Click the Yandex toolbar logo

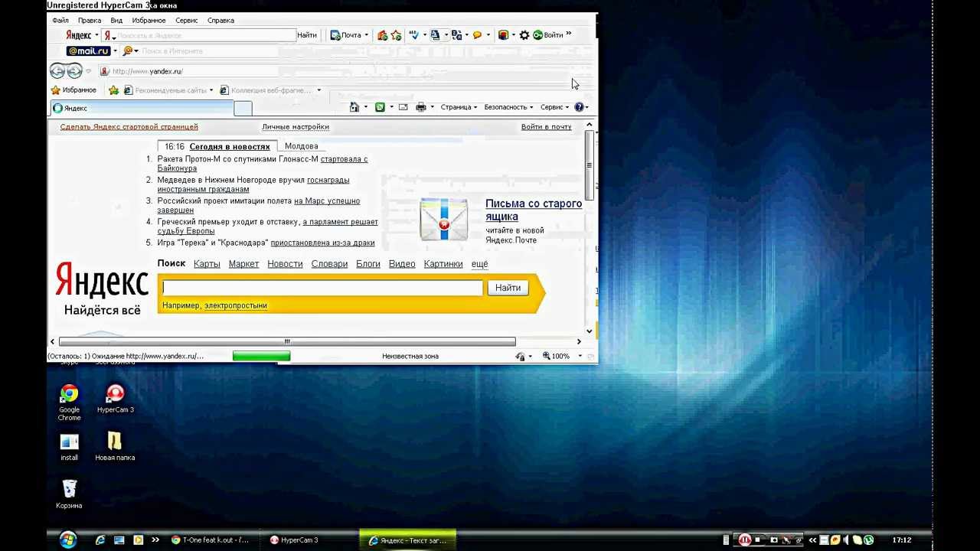coord(78,35)
